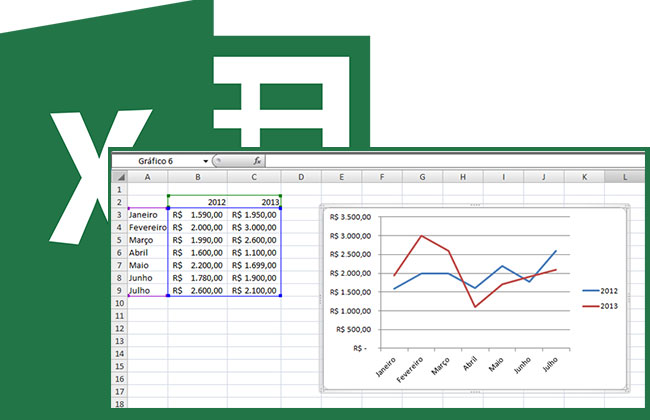
Task: Click the Abril category axis label in chart
Action: [470, 364]
